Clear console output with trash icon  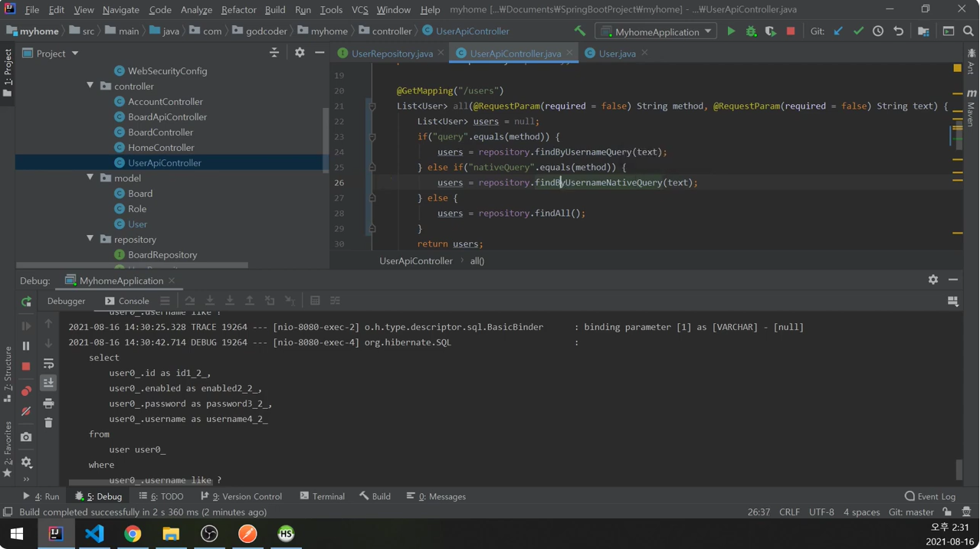pos(48,423)
